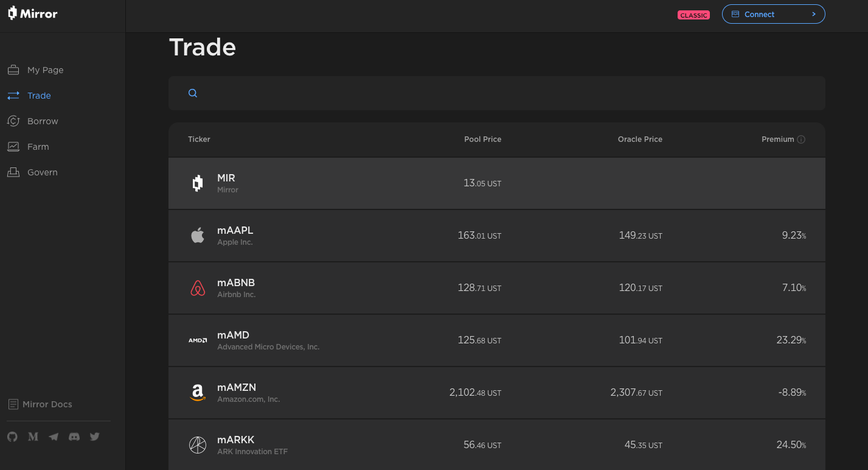Screen dimensions: 868x470
Task: Click the Airbnb logo icon
Action: 198,288
